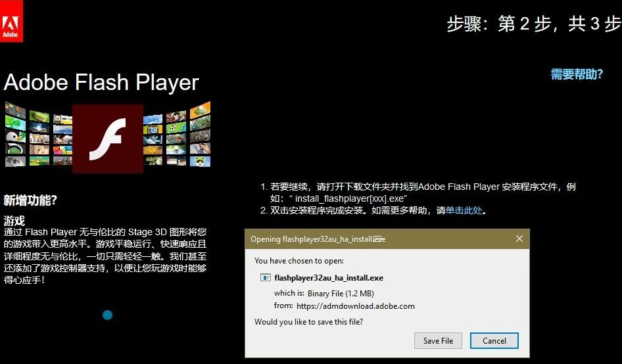Click the flashplayer32au_ha_install.exe filename text
This screenshot has width=622, height=364.
tap(329, 278)
